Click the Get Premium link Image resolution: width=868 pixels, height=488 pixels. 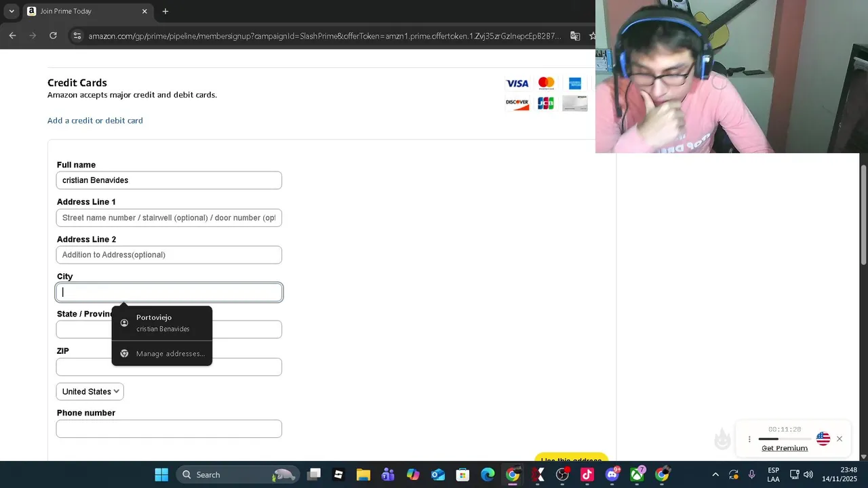coord(785,448)
